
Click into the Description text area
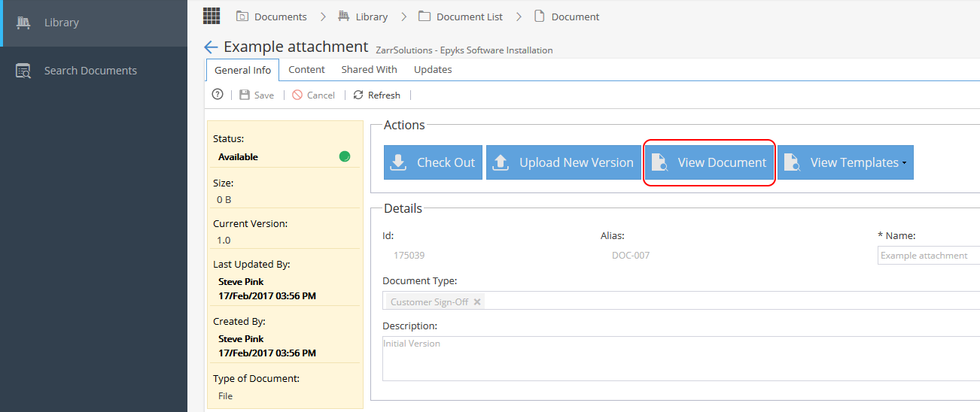(681, 359)
